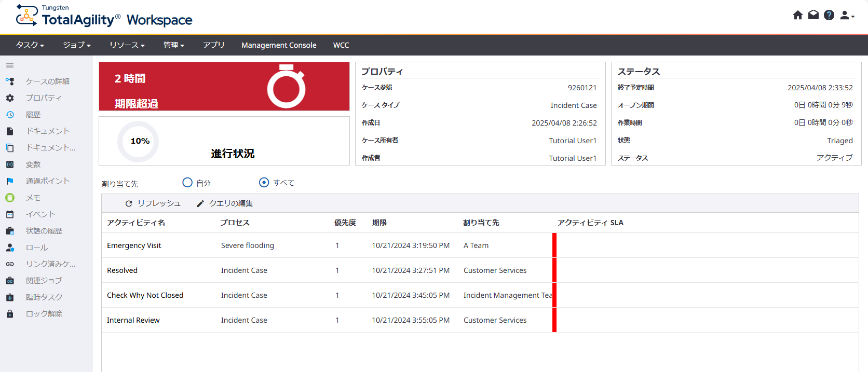
Task: Click the 10% progress circle indicator
Action: pyautogui.click(x=139, y=141)
